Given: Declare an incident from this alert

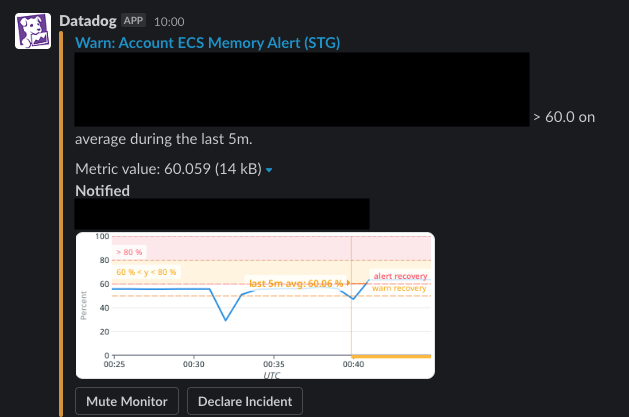Looking at the screenshot, I should (x=245, y=401).
